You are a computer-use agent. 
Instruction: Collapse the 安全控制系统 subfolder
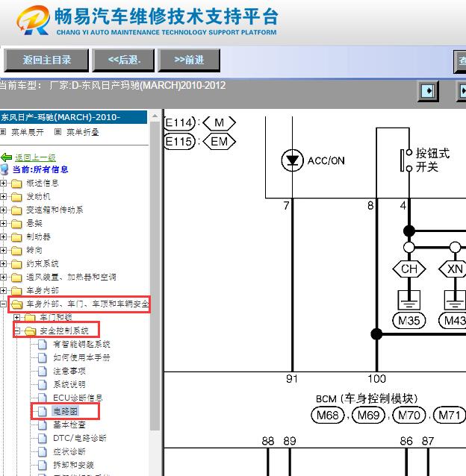click(x=16, y=331)
